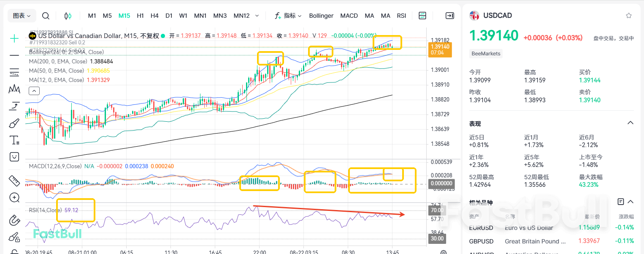Enable the magnet snap tool
Screen dimensions: 644x254
pyautogui.click(x=14, y=220)
